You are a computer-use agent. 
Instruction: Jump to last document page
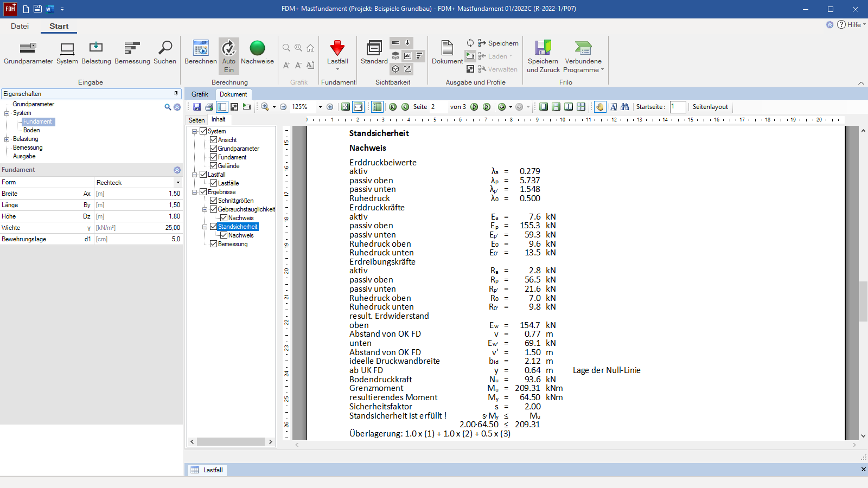pyautogui.click(x=487, y=107)
